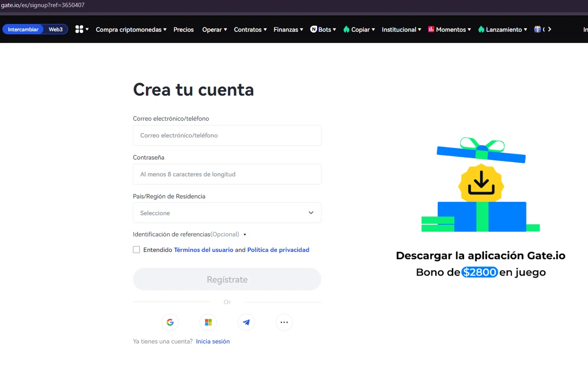Open Política de privacidad link
This screenshot has height=368, width=588.
278,250
